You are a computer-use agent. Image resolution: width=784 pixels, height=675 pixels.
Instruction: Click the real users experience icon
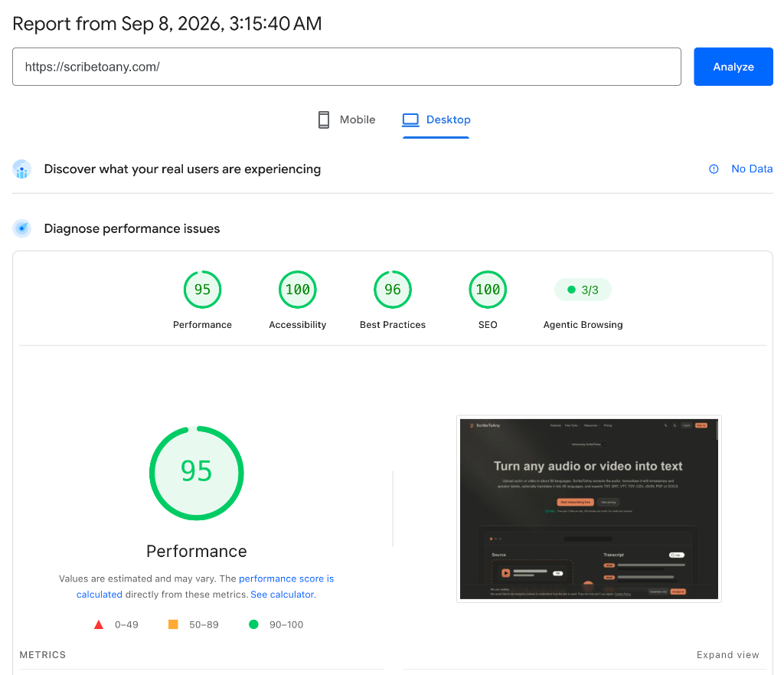[22, 169]
